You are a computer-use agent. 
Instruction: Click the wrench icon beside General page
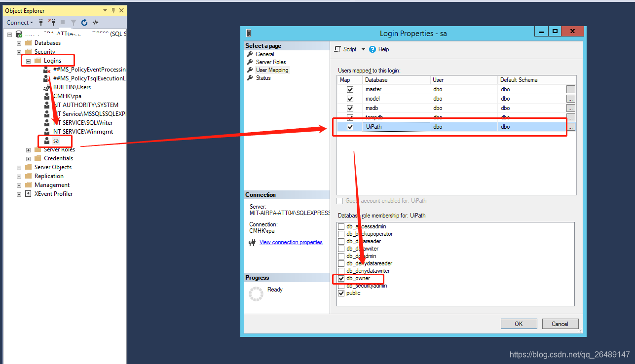tap(250, 54)
